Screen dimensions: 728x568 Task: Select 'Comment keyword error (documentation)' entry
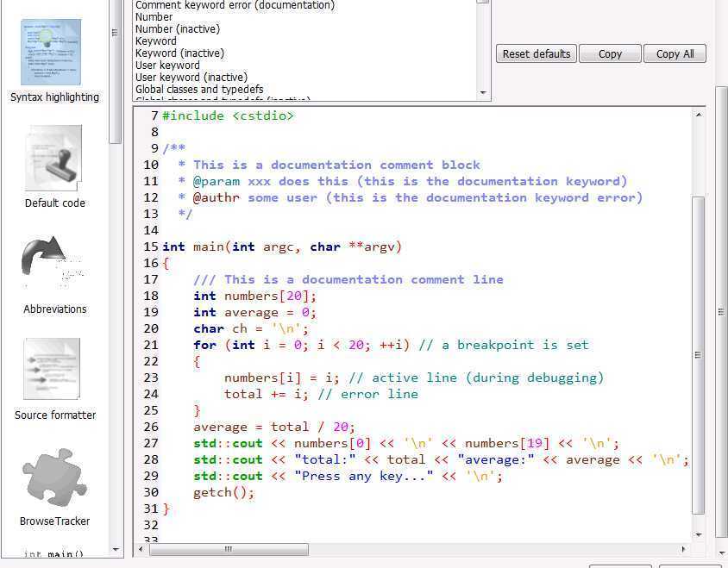[235, 5]
